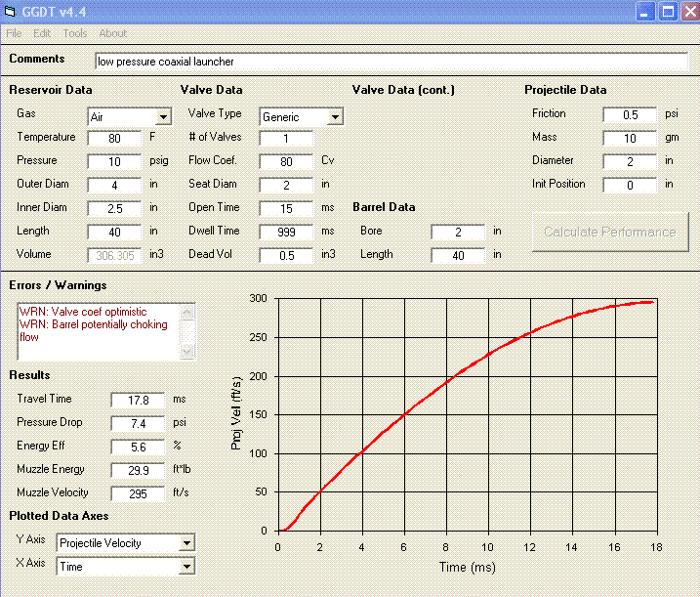Click the projectile Mass input field
Screen dimensions: 700x597
630,139
